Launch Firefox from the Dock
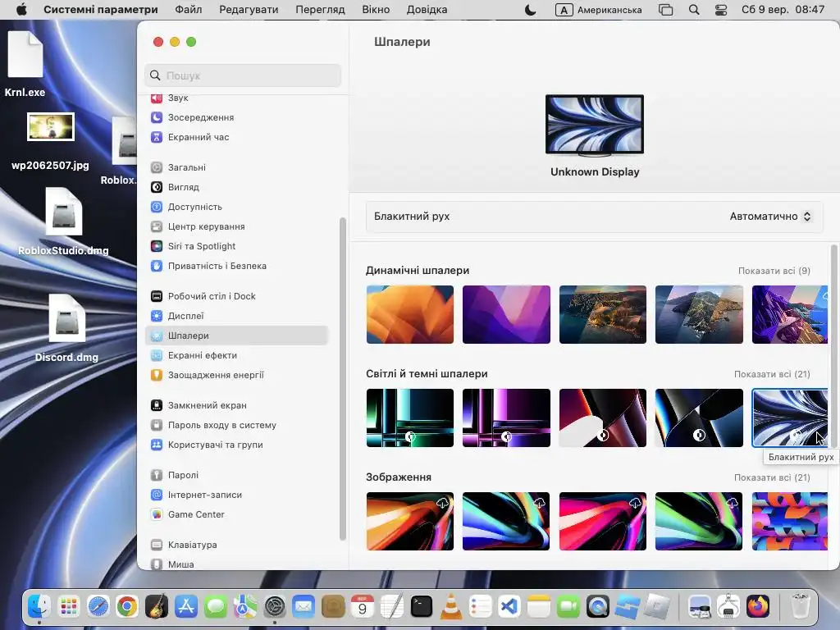 coord(757,606)
